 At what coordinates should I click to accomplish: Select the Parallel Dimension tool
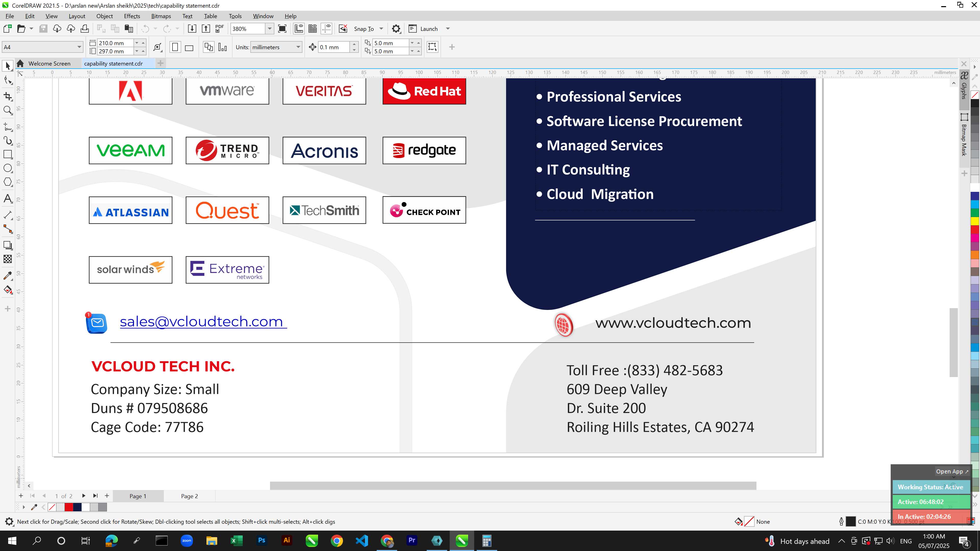pyautogui.click(x=8, y=215)
